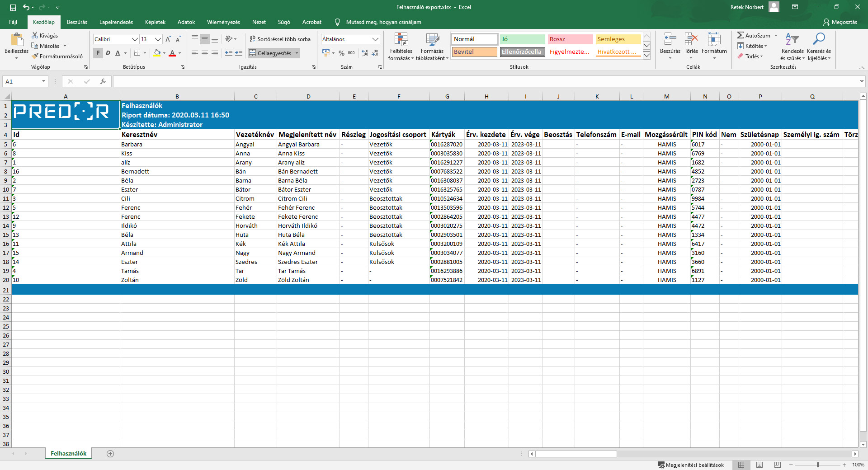Click the Insert Function fx icon
Screen dimensions: 868x470
click(103, 81)
